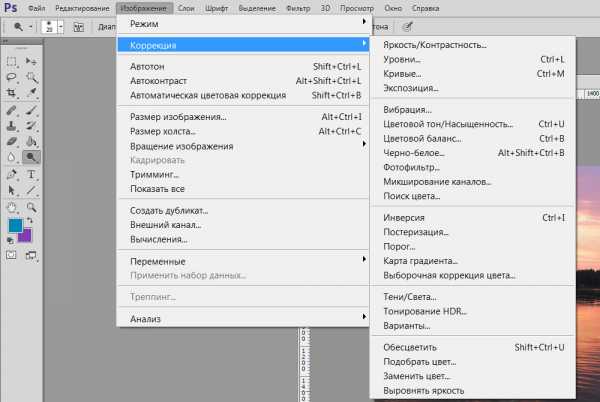The image size is (600, 402).
Task: Open the Фильтр menu
Action: (x=298, y=8)
